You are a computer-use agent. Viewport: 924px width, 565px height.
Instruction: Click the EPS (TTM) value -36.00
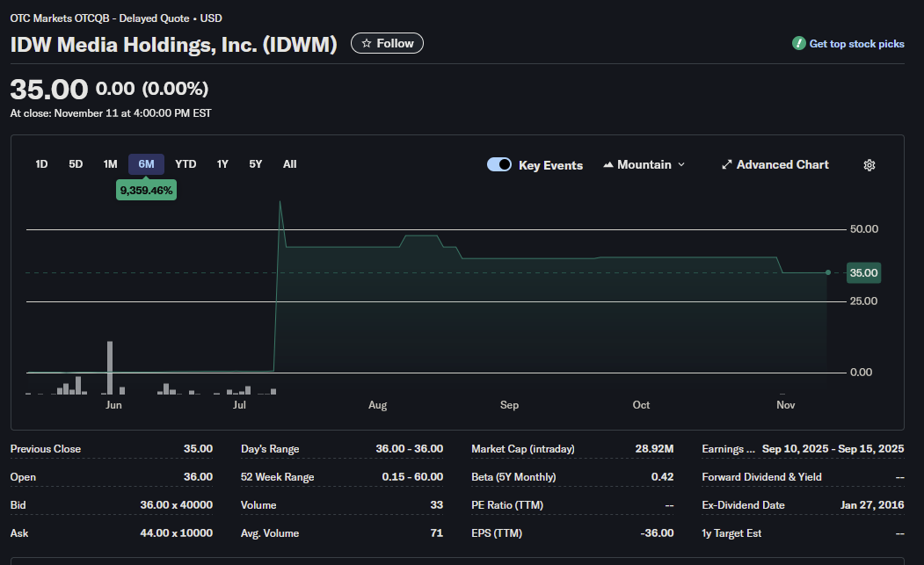tap(657, 533)
